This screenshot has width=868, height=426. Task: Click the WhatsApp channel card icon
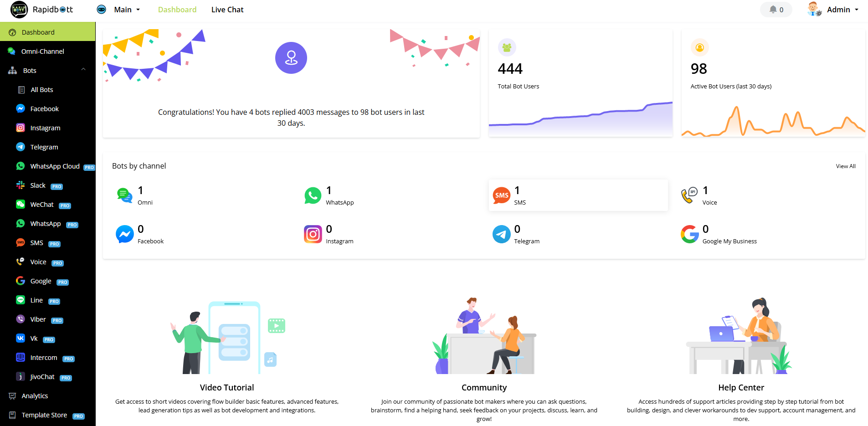[313, 195]
